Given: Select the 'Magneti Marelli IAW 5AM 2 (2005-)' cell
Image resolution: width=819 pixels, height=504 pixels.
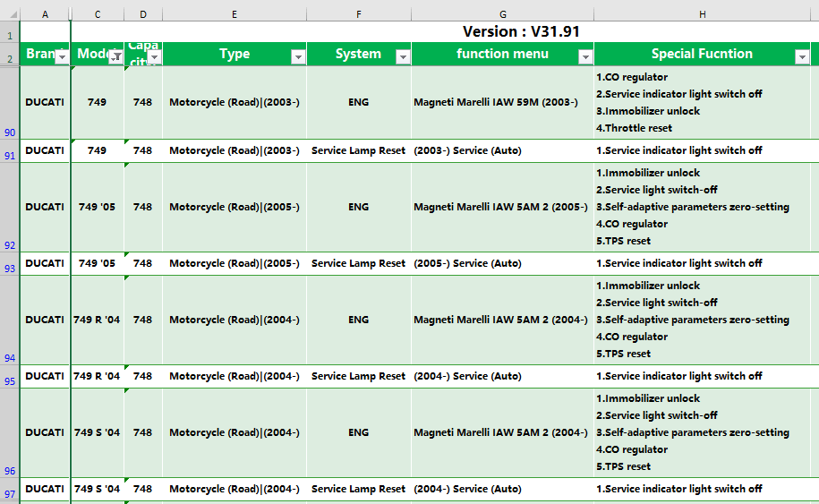Looking at the screenshot, I should point(502,208).
